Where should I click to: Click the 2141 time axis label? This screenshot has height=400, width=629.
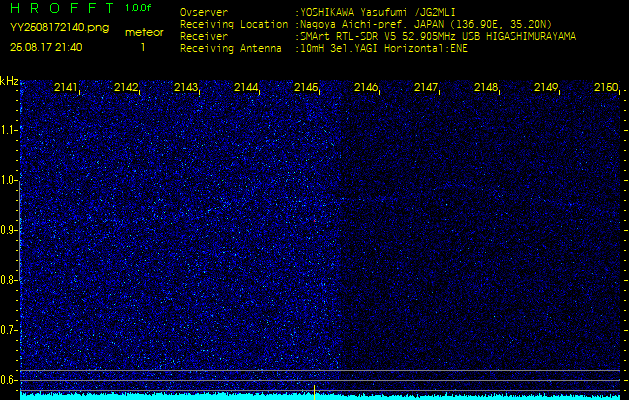65,87
